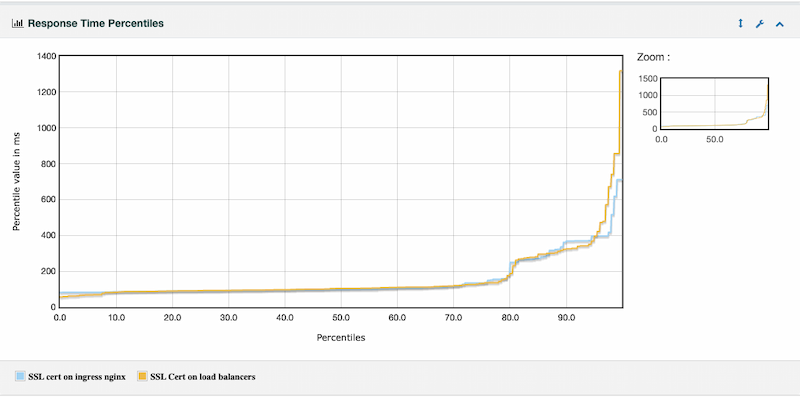The height and width of the screenshot is (397, 800).
Task: Click the 800 y-axis tick label
Action: pos(49,164)
